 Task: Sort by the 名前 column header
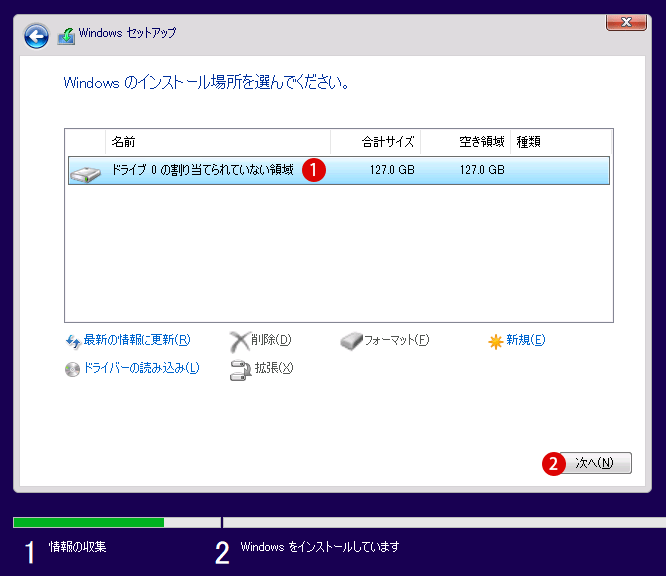217,142
